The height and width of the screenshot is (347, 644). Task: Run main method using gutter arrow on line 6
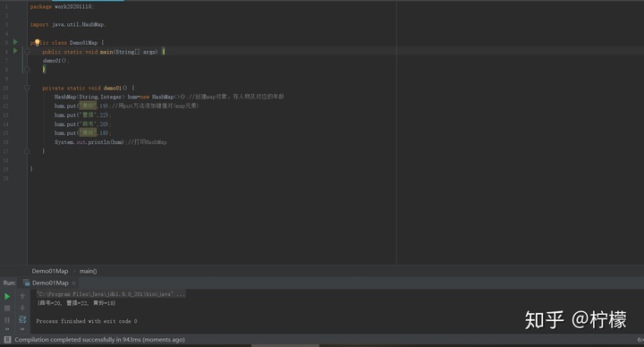coord(15,51)
